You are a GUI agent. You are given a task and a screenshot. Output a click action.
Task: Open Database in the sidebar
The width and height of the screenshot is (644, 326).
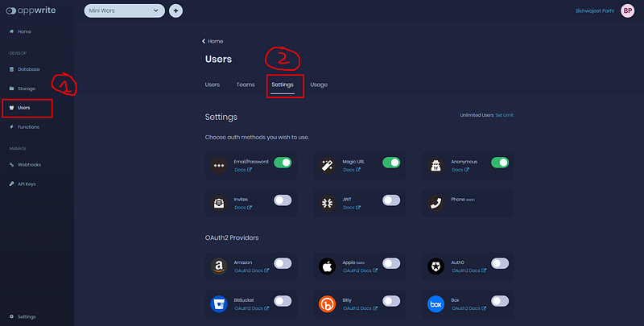25,69
